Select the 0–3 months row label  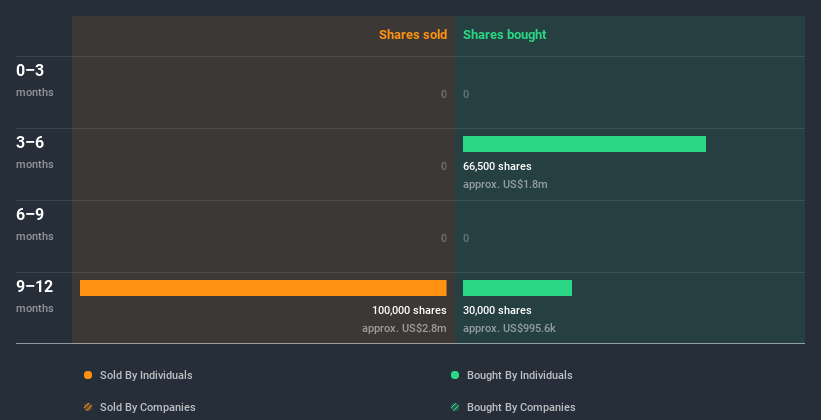pyautogui.click(x=35, y=80)
